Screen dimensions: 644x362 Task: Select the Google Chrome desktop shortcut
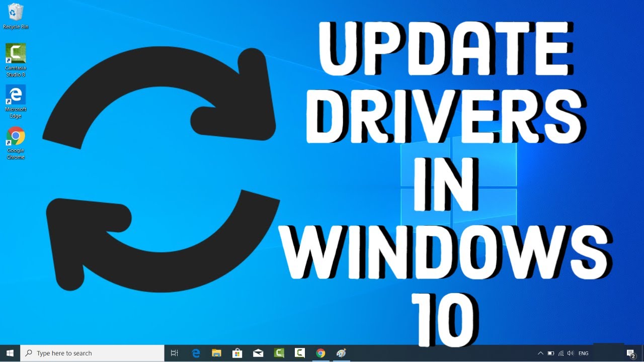pos(16,143)
